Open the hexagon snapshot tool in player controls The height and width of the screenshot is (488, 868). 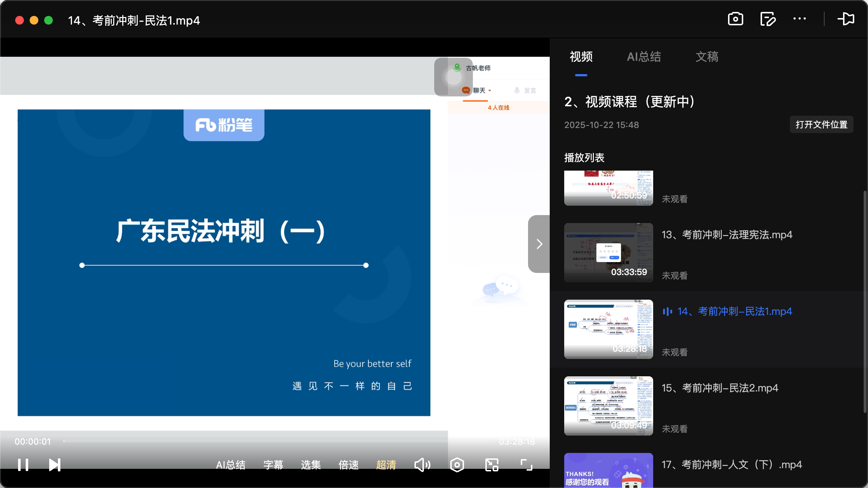[x=457, y=465]
